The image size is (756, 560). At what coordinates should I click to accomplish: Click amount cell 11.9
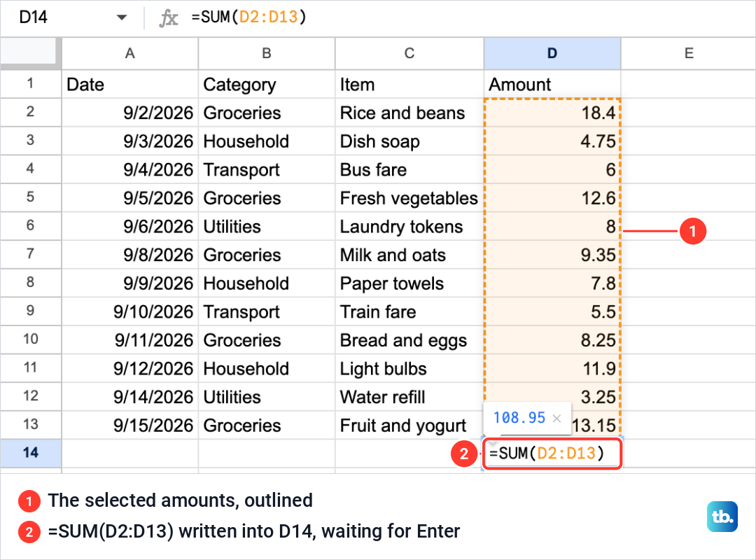[552, 368]
